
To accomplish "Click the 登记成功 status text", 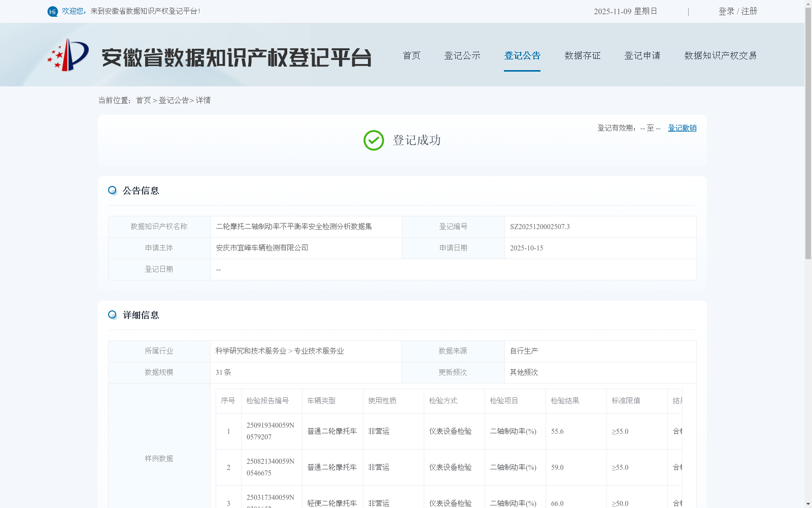I will pyautogui.click(x=417, y=140).
